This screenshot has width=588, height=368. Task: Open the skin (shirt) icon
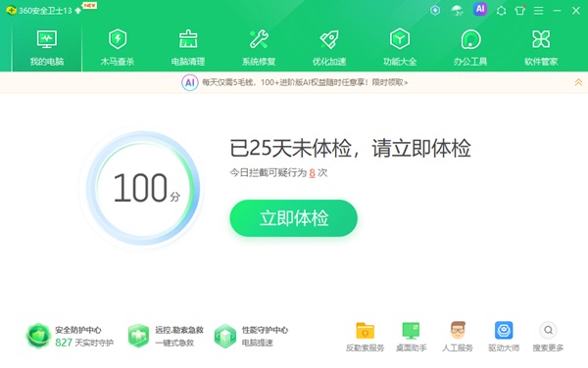[519, 11]
